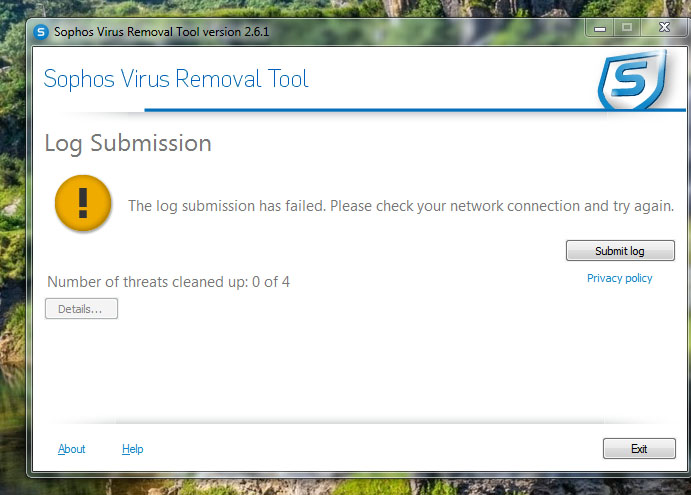Click the yellow exclamation warning icon
This screenshot has height=495, width=691.
pyautogui.click(x=82, y=202)
